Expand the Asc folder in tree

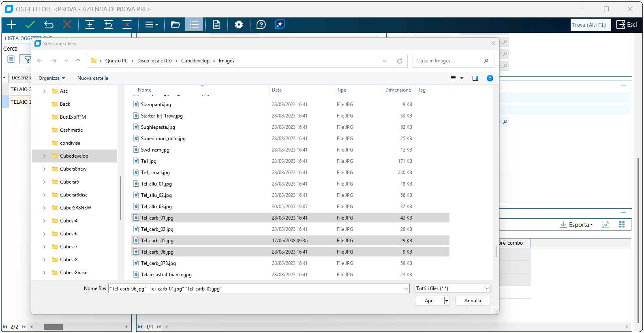44,91
